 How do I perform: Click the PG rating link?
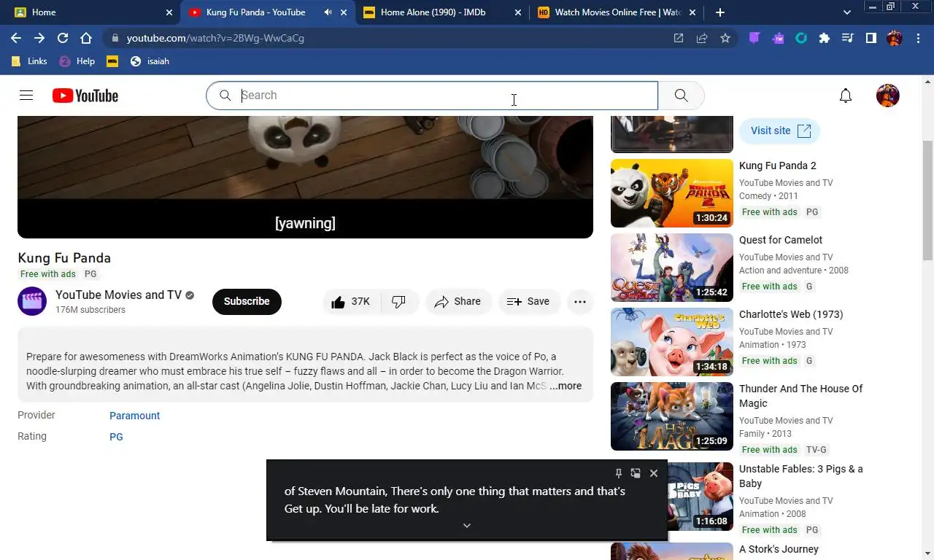coord(116,437)
